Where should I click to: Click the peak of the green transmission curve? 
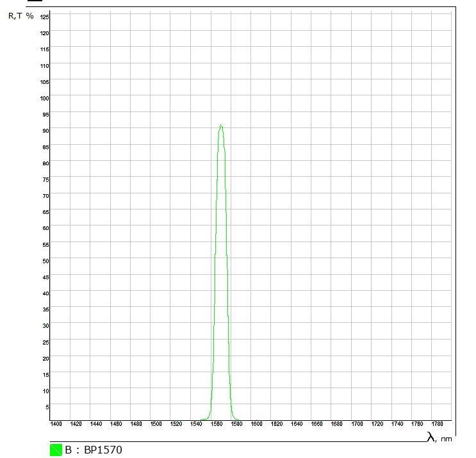click(221, 126)
